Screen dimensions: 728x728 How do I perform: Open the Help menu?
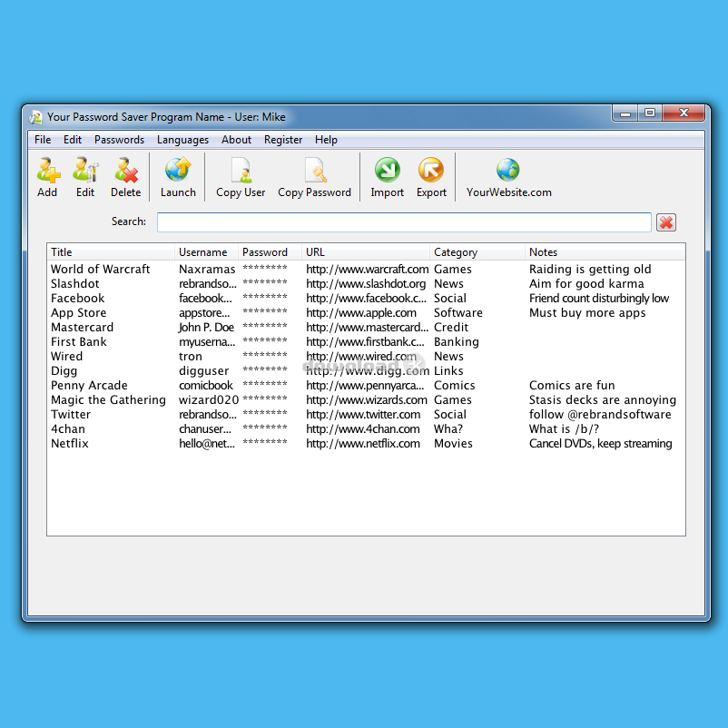326,140
